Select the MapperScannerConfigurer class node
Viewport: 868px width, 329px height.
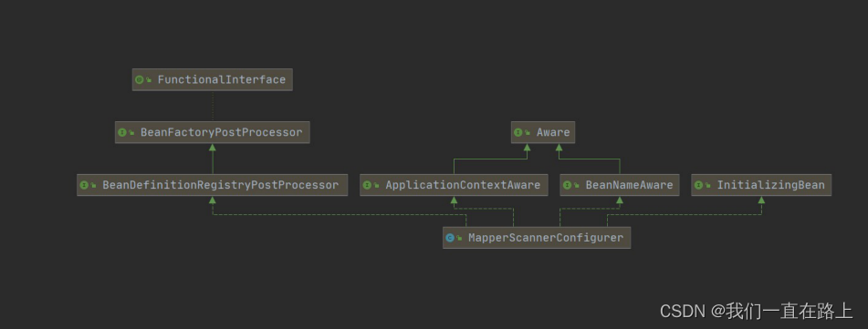click(537, 237)
